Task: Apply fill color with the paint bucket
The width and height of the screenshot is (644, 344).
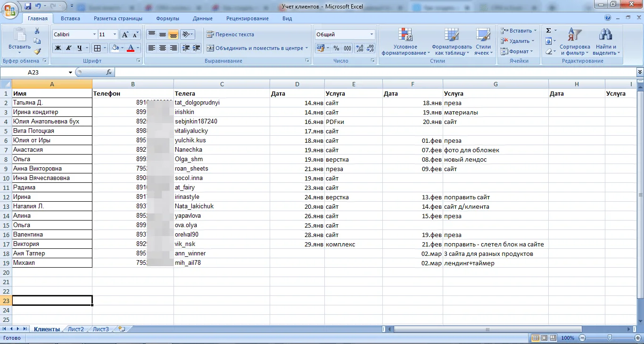Action: [x=115, y=48]
